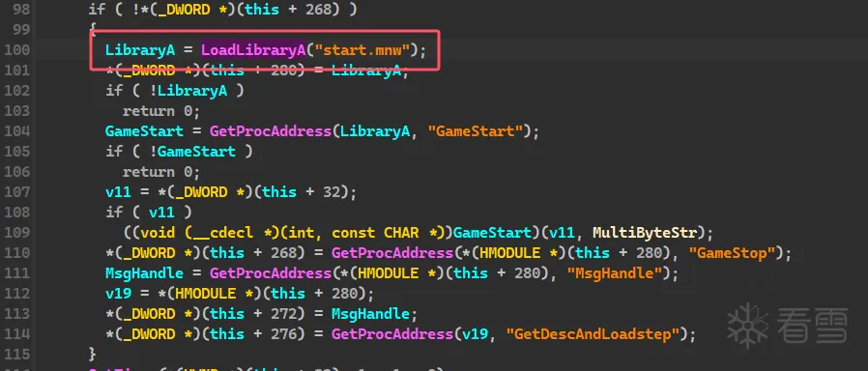Click variable v11 on line 107
Viewport: 868px width, 371px height.
click(119, 192)
